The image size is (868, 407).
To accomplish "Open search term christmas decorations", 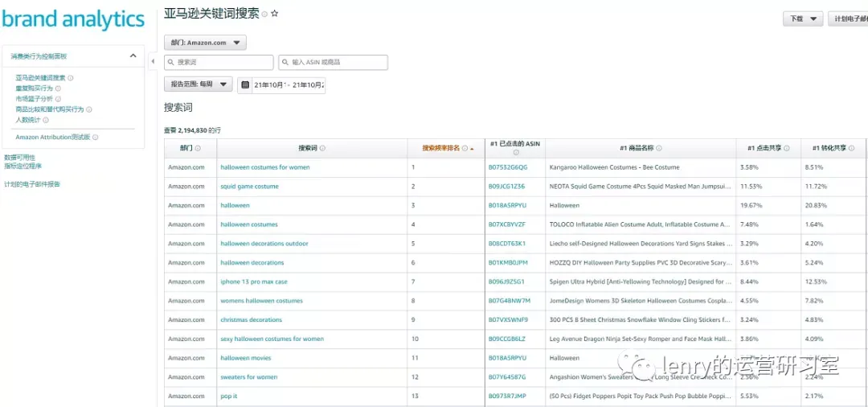I will (252, 320).
